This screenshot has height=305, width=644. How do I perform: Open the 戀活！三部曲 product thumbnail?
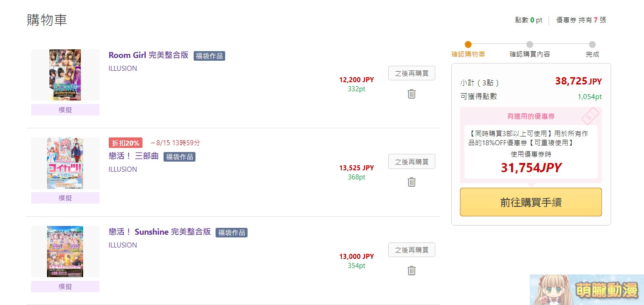click(x=65, y=163)
